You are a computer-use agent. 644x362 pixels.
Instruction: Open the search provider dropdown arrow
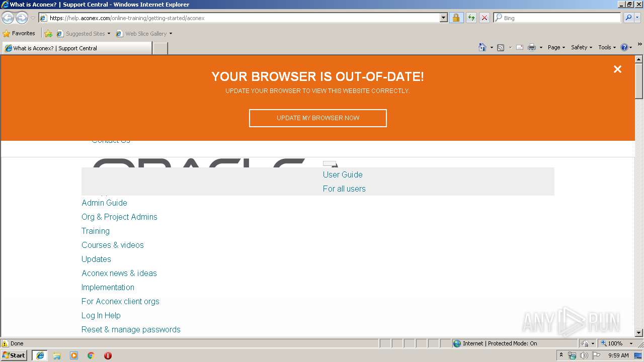[x=637, y=18]
